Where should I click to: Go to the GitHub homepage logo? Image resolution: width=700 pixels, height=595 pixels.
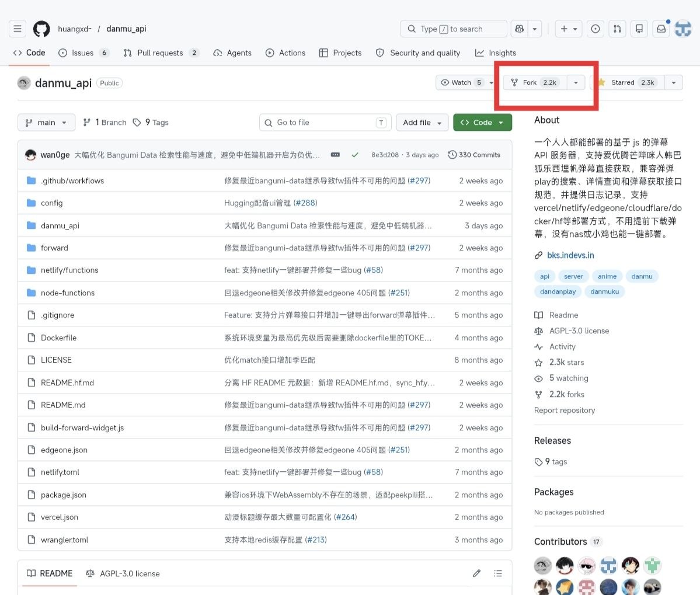click(x=41, y=29)
